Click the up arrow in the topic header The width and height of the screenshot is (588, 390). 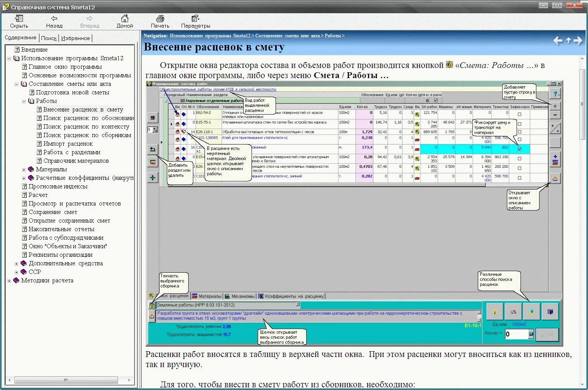569,40
